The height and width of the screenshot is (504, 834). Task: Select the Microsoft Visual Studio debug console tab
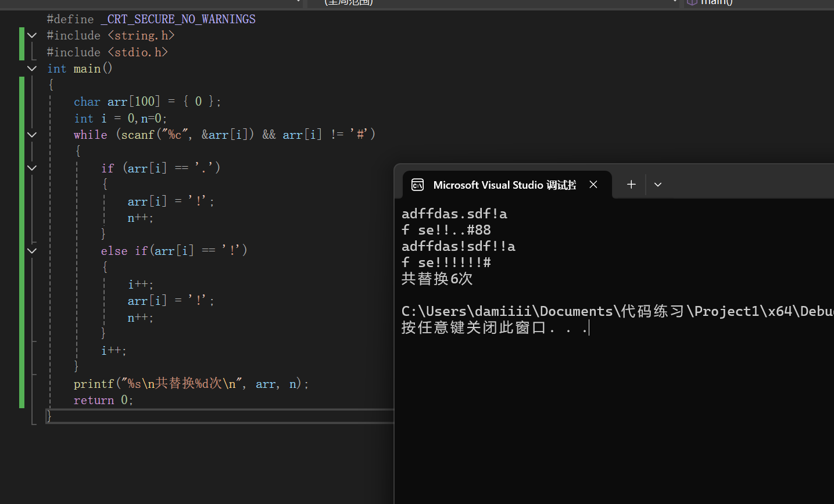coord(507,185)
